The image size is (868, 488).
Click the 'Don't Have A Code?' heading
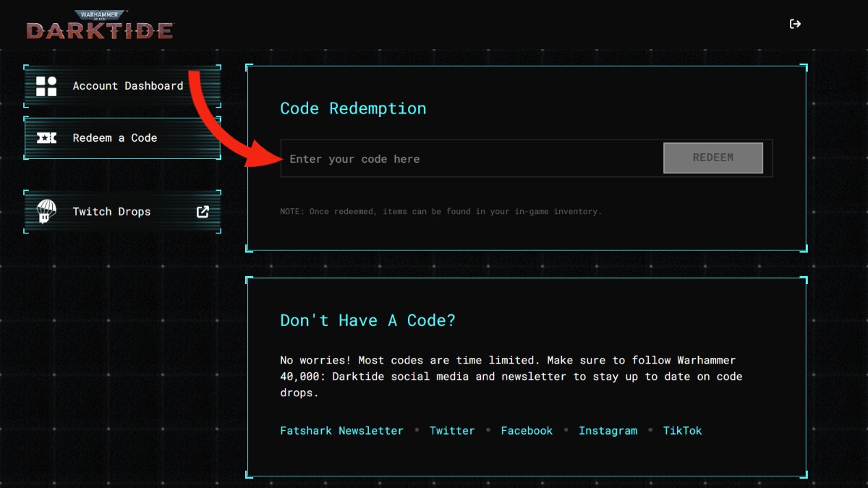367,320
